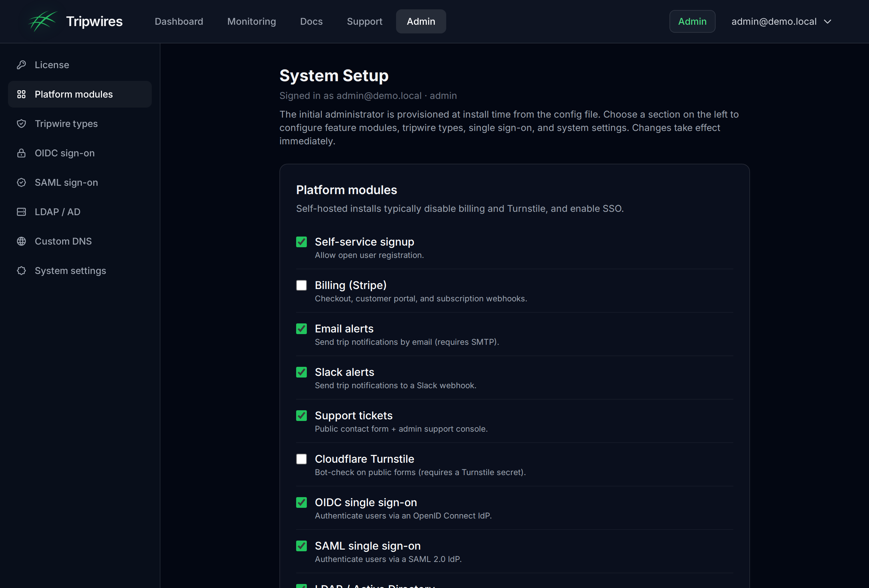This screenshot has height=588, width=869.
Task: Uncheck OIDC single sign-on checkbox
Action: pyautogui.click(x=301, y=502)
